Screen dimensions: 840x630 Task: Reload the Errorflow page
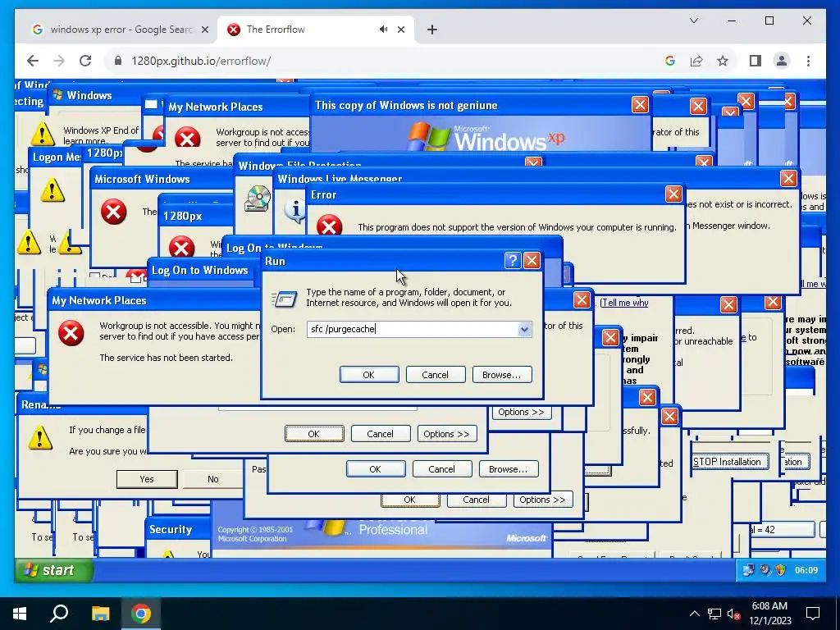[x=85, y=61]
